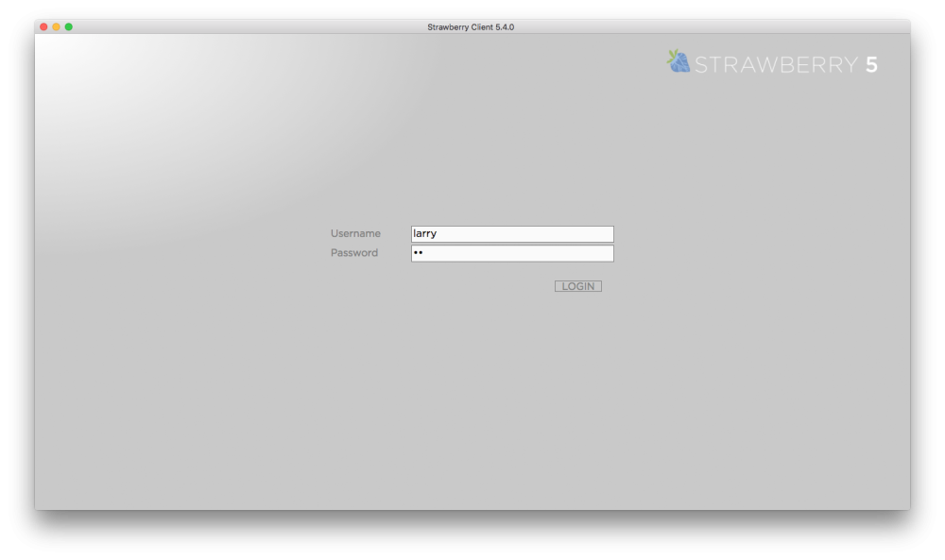This screenshot has width=945, height=560.
Task: Place cursor on the text larry
Action: 424,234
